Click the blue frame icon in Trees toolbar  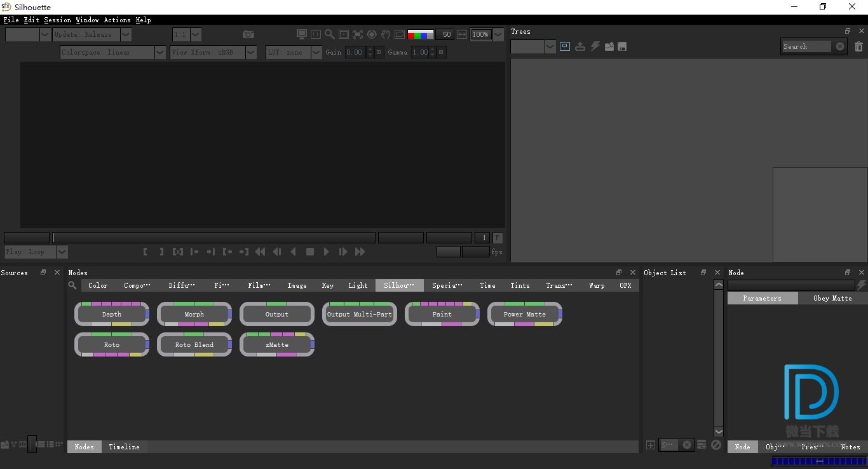click(x=565, y=46)
